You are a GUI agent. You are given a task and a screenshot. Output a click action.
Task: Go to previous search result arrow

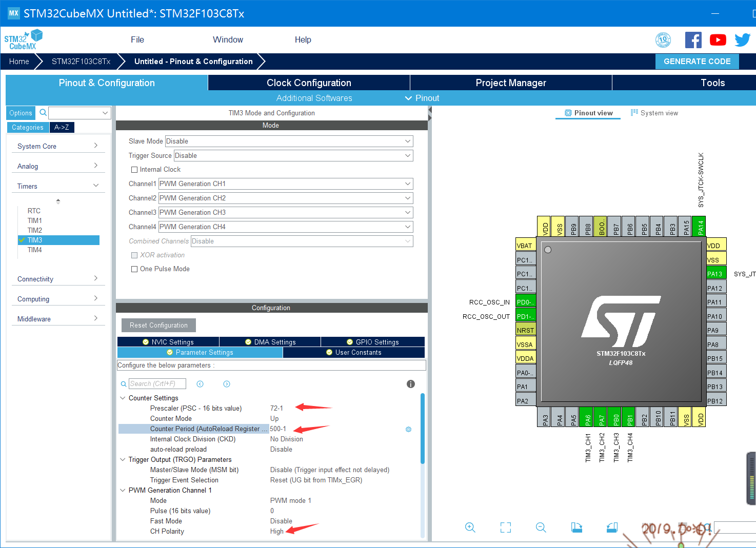[200, 384]
